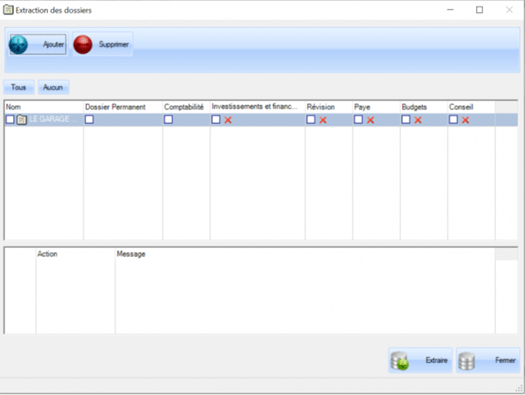
Task: Click the Dossier Permanent column header
Action: (x=123, y=107)
